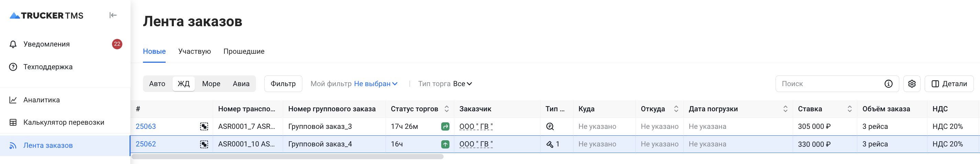Click the horizontal table scrollbar

(287, 157)
